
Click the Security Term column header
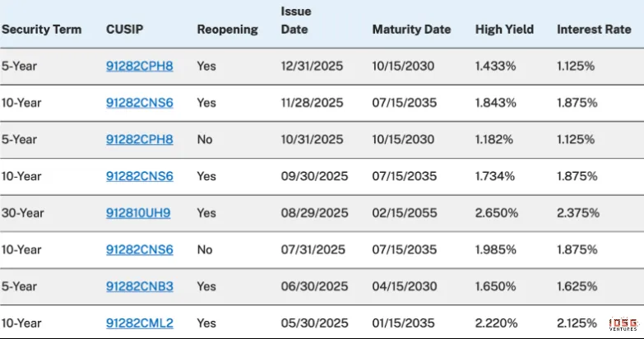point(41,30)
